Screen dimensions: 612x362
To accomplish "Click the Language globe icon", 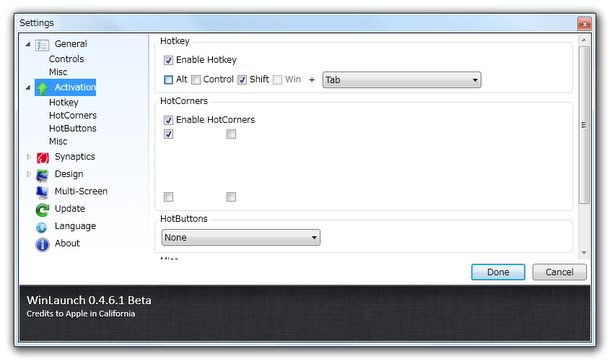I will tap(41, 227).
